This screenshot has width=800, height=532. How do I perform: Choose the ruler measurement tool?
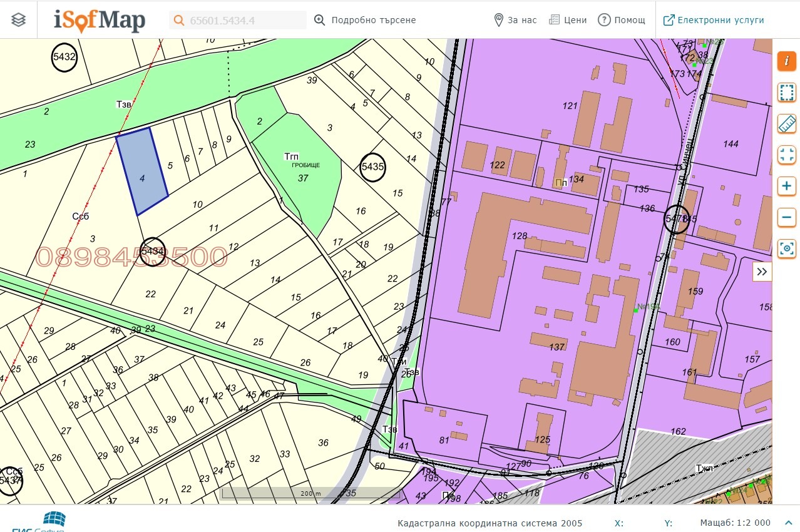pos(786,124)
